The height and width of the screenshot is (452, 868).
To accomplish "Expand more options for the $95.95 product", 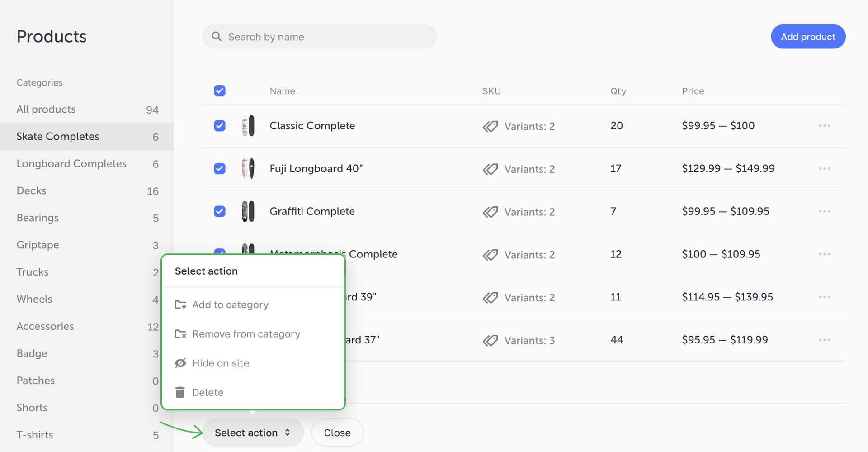I will pyautogui.click(x=824, y=340).
